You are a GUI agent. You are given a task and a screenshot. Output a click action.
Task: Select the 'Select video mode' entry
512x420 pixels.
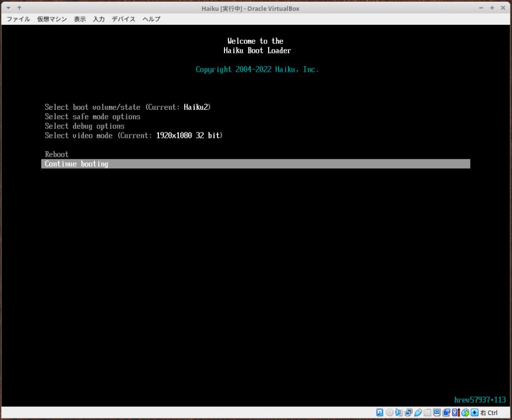click(255, 136)
